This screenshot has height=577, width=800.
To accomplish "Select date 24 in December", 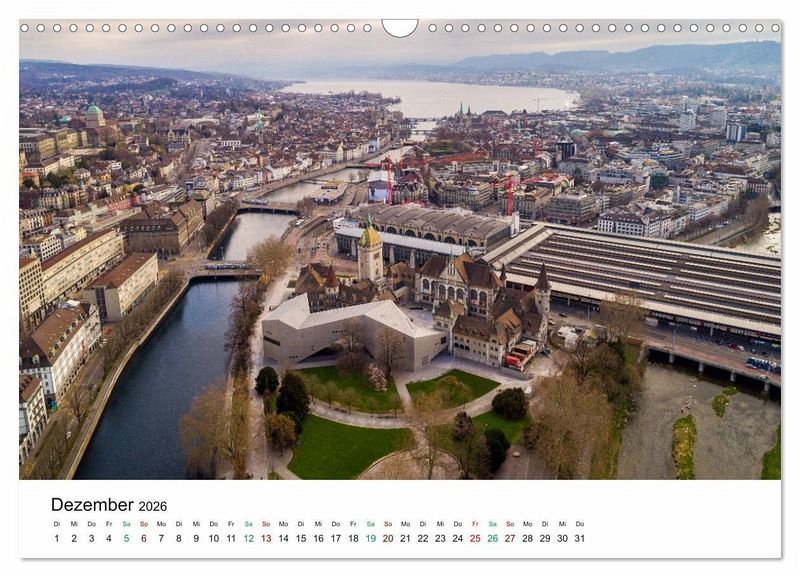I will (x=457, y=538).
